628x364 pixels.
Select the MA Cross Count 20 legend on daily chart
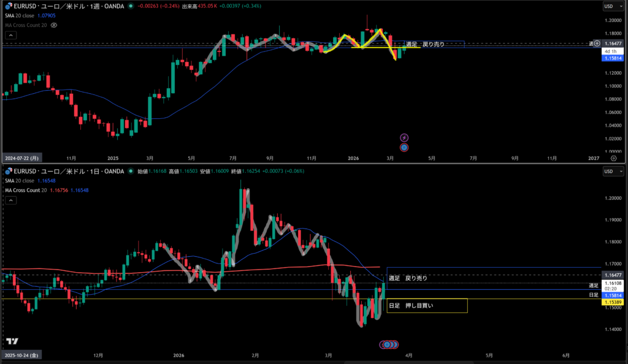click(x=26, y=191)
